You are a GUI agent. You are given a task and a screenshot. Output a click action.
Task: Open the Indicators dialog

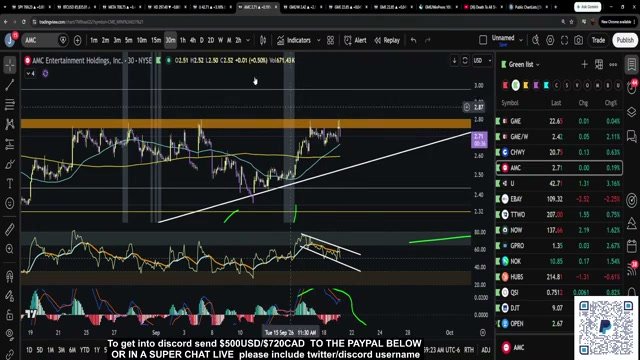[x=294, y=40]
